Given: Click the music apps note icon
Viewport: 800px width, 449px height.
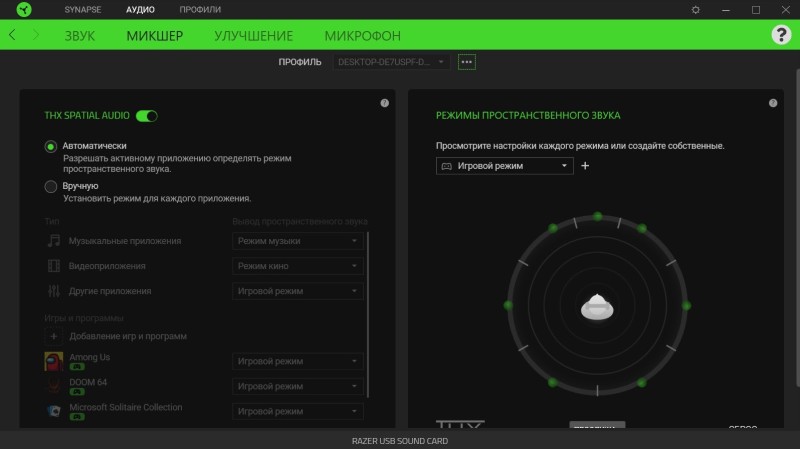Looking at the screenshot, I should [x=54, y=241].
